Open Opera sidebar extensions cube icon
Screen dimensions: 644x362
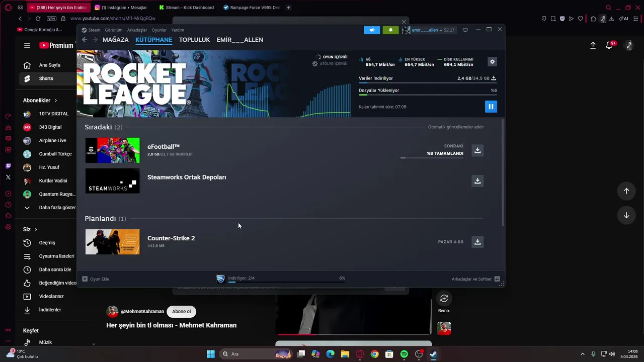(8, 216)
